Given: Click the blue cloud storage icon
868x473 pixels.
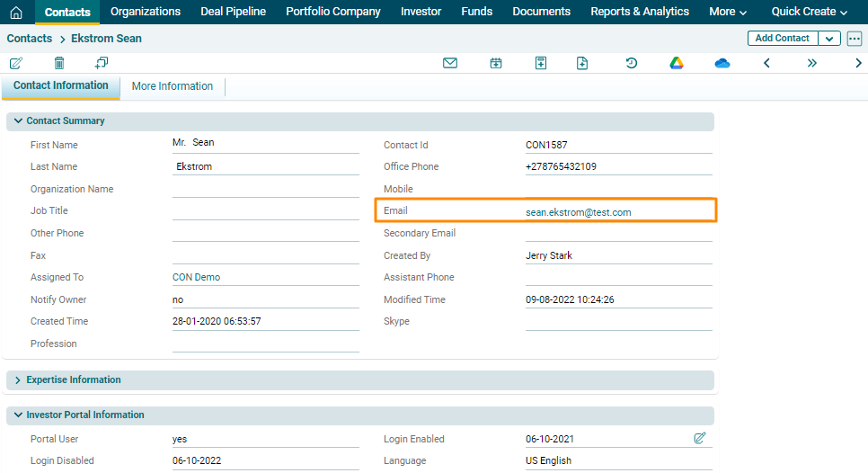Looking at the screenshot, I should (722, 63).
